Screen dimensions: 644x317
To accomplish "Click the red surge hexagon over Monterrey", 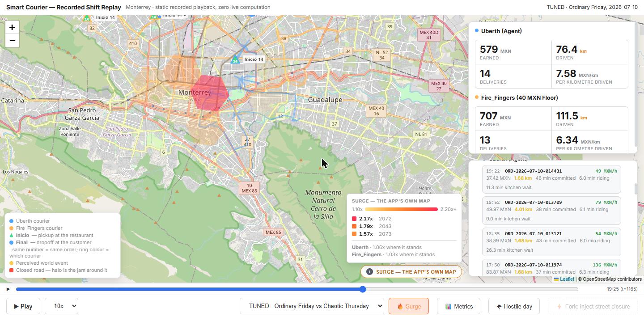I will coord(210,93).
